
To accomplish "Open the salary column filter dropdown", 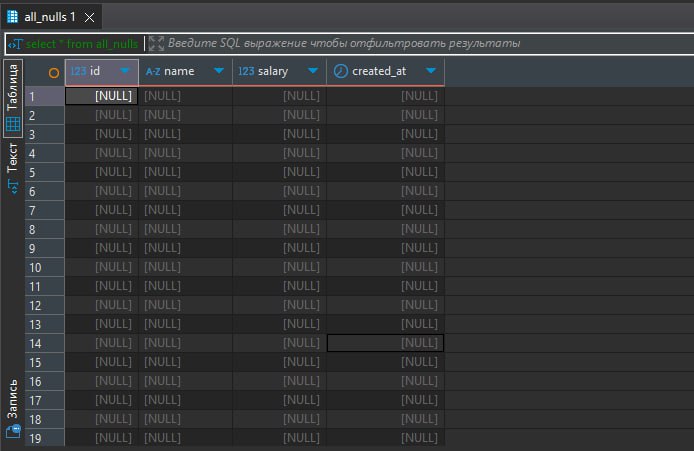I will click(x=313, y=71).
